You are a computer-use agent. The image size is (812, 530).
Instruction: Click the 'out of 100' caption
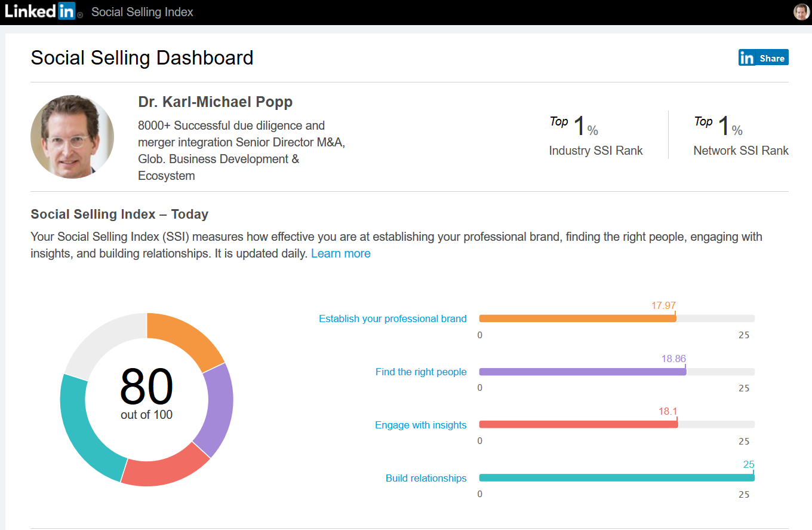point(146,415)
